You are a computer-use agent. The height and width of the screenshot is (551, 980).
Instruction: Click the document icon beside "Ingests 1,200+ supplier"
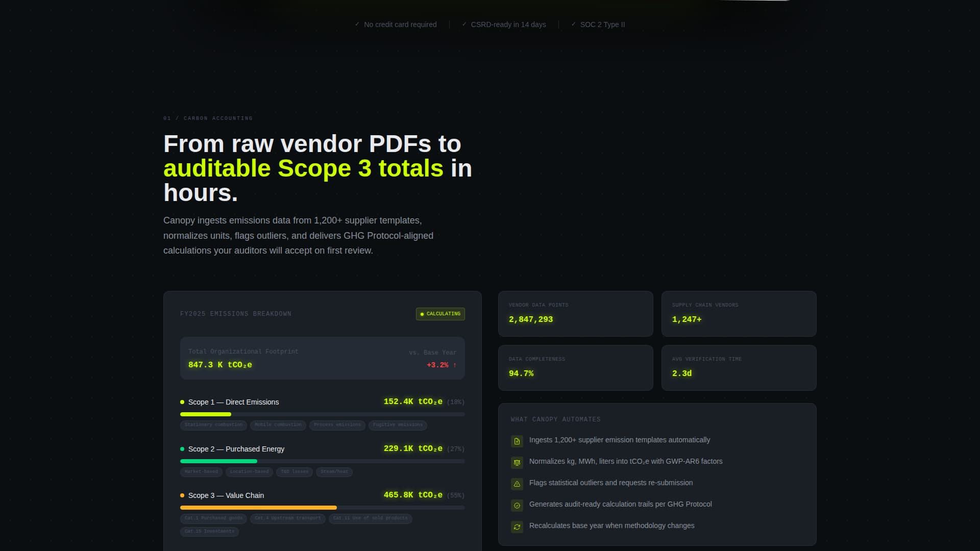[517, 441]
